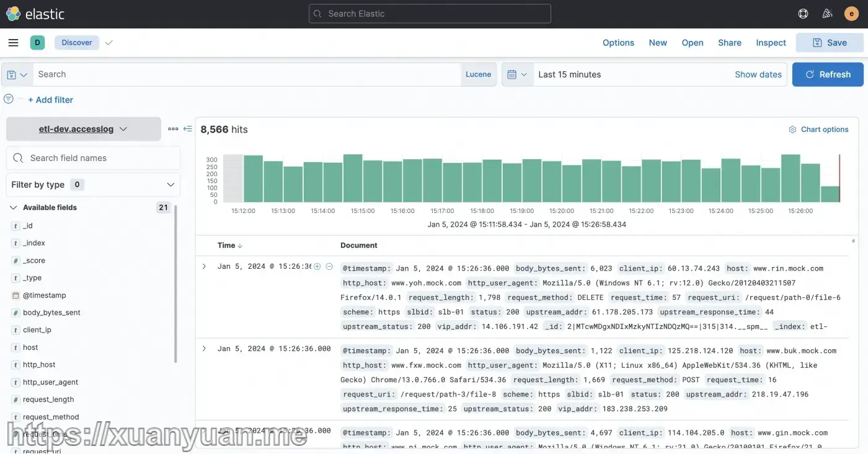Open index pattern options three-squares icon
Viewport: 868px width, 454px height.
173,129
